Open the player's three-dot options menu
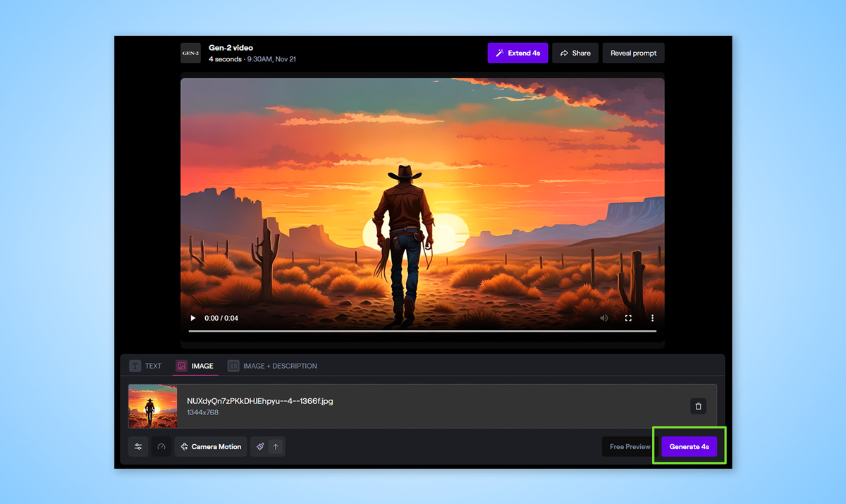The width and height of the screenshot is (846, 504). (x=652, y=318)
